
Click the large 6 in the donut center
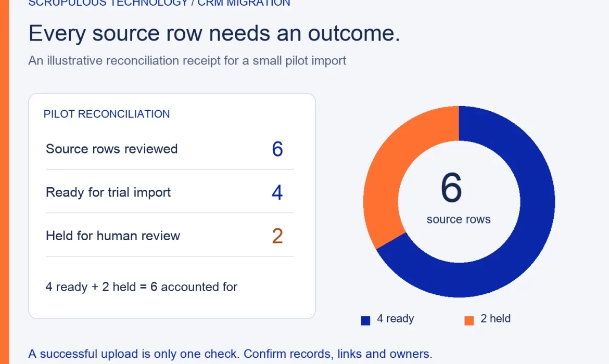(451, 188)
